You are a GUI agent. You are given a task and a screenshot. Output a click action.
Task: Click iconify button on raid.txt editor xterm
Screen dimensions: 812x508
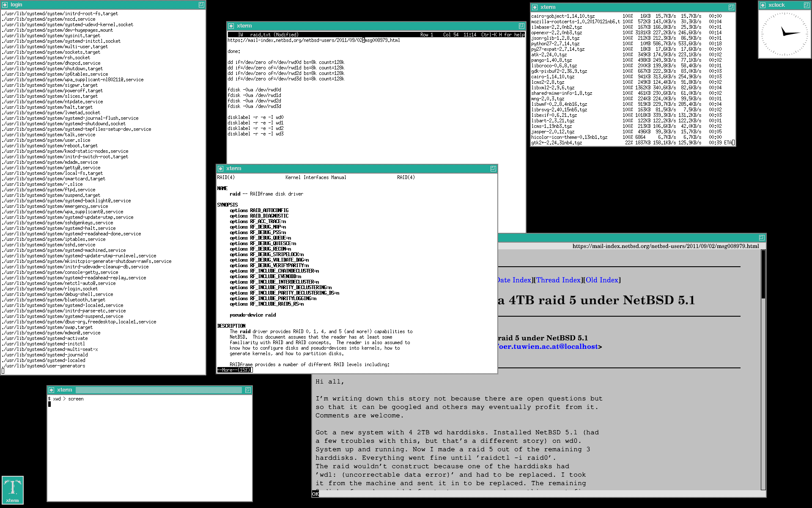(x=231, y=26)
